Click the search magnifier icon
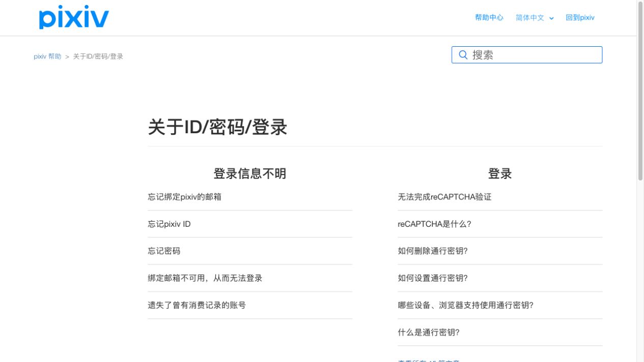The image size is (644, 362). (463, 55)
